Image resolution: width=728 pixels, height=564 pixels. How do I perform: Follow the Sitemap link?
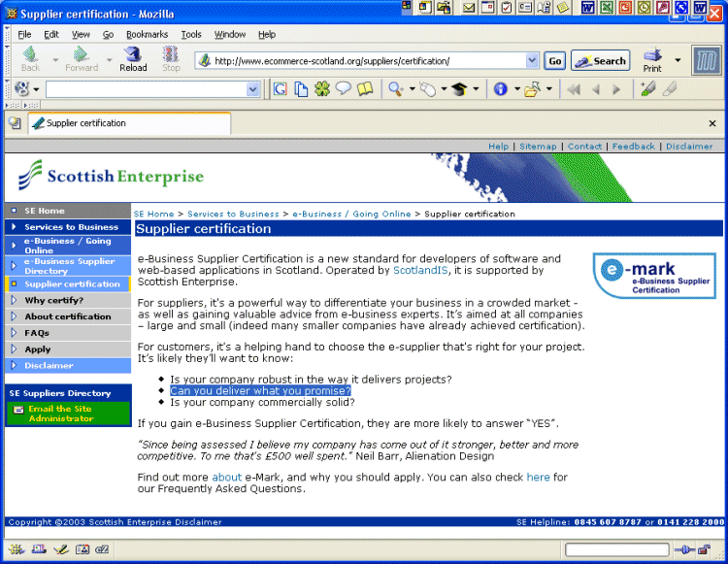pyautogui.click(x=538, y=147)
